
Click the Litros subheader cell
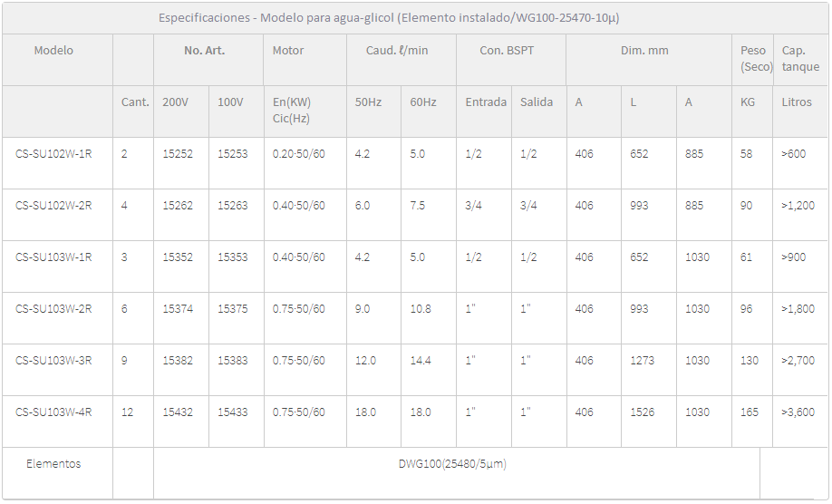point(797,102)
